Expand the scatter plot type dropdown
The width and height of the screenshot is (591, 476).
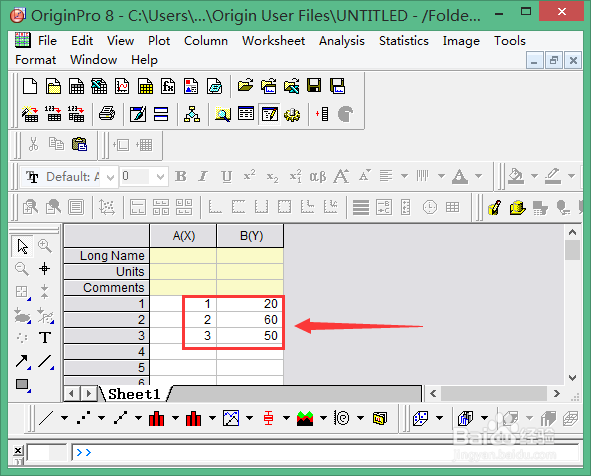101,418
